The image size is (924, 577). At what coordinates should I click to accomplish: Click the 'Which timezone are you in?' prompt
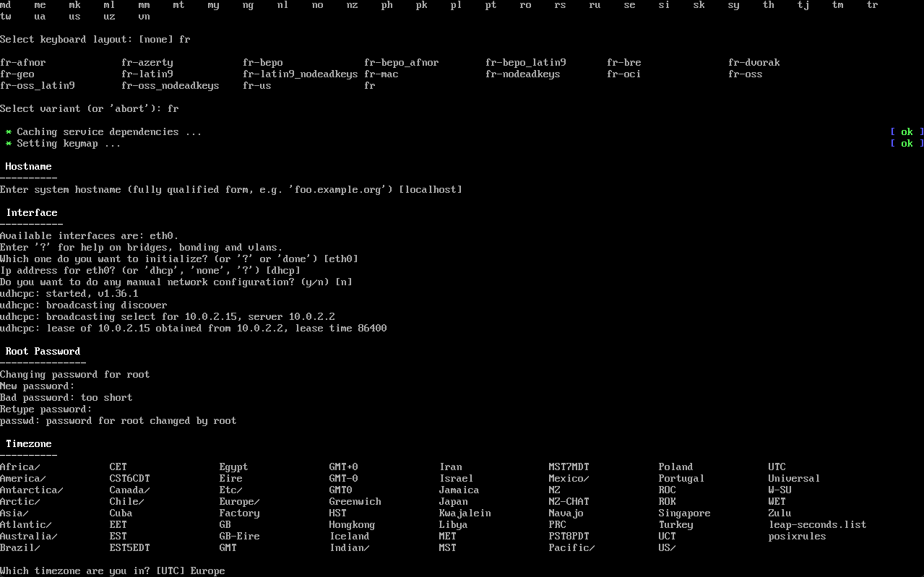(112, 571)
